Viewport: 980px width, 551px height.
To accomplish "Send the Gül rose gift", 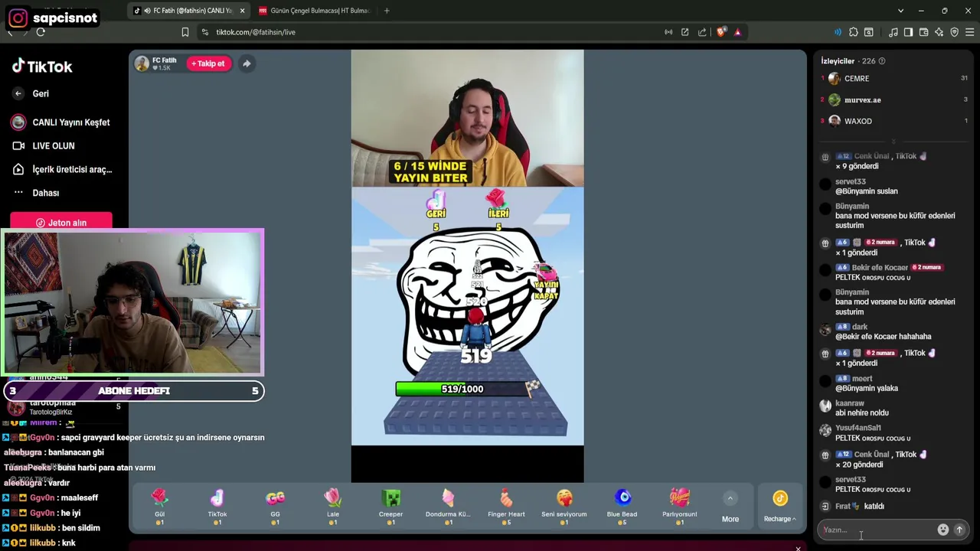I will 159,507.
